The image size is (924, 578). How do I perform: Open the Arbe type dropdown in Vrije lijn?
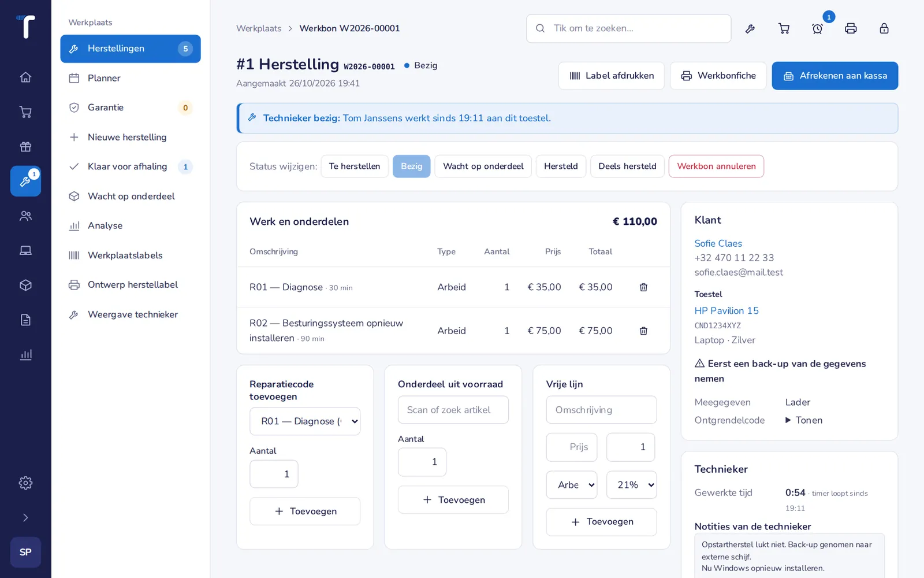pyautogui.click(x=572, y=485)
